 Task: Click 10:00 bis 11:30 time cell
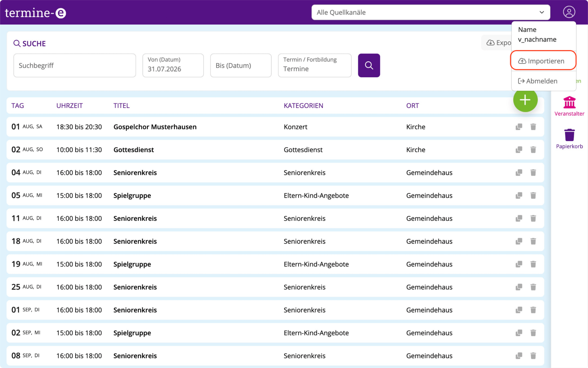pos(79,150)
